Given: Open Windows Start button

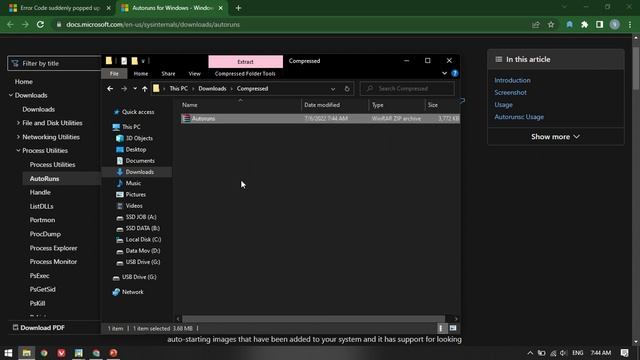Looking at the screenshot, I should coord(8,353).
